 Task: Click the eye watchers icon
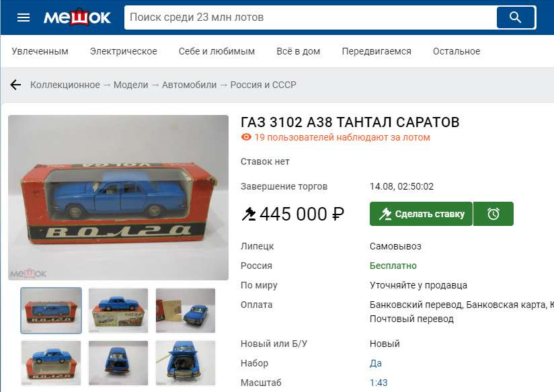[246, 136]
